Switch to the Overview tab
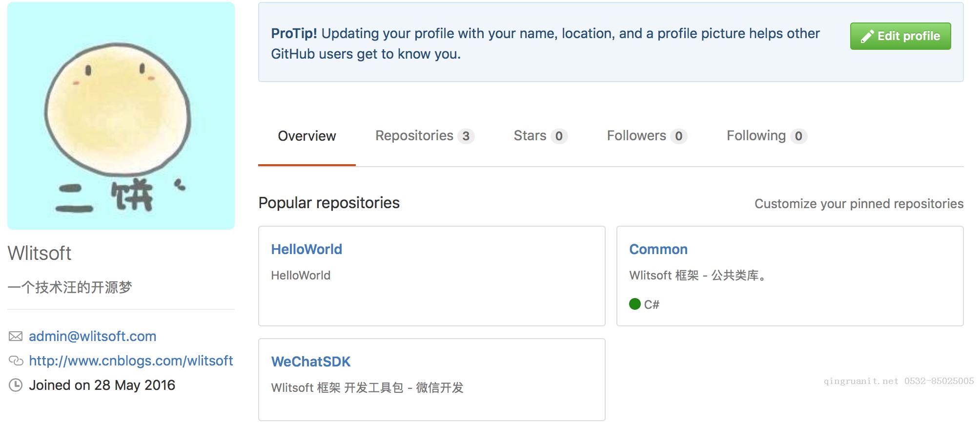This screenshot has width=980, height=428. point(306,136)
